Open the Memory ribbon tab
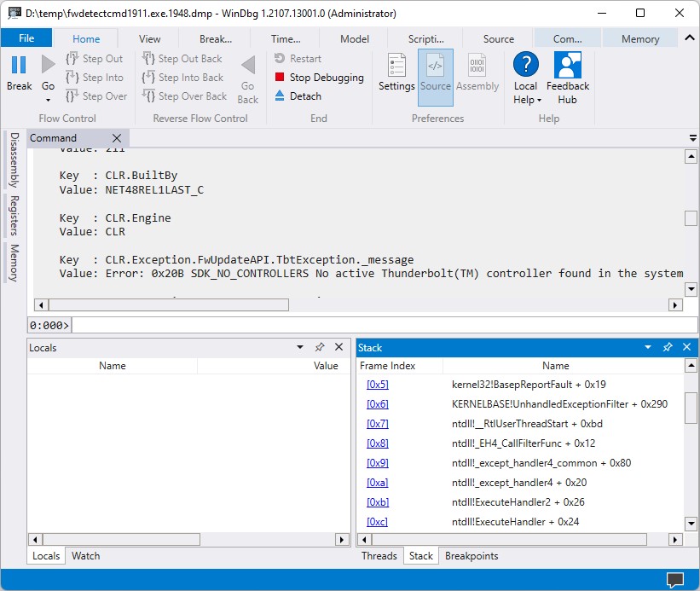Image resolution: width=700 pixels, height=591 pixels. (639, 39)
